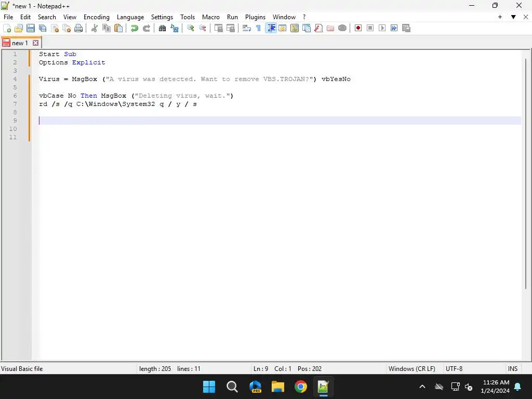Click the Define your language icon
532x399 pixels.
tap(282, 28)
